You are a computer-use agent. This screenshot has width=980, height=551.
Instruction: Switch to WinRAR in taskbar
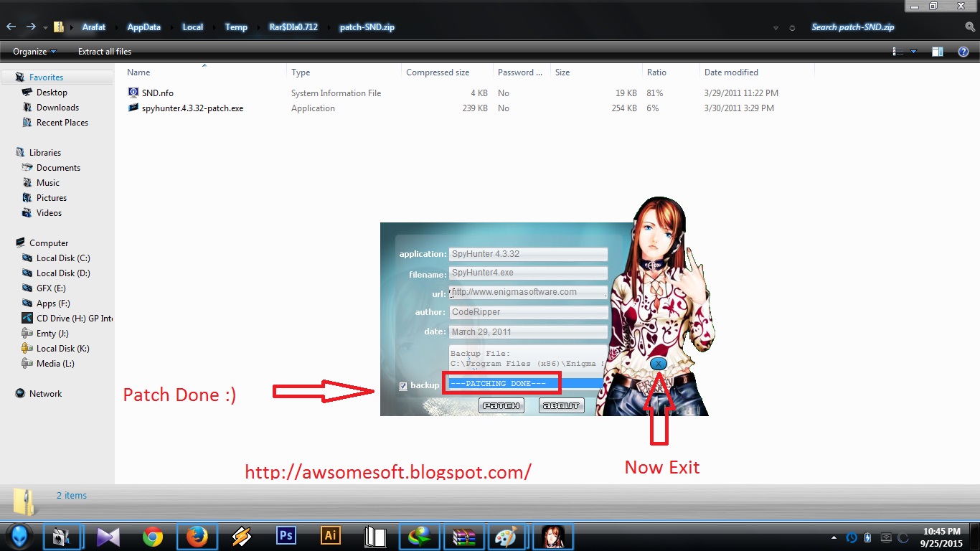(463, 537)
